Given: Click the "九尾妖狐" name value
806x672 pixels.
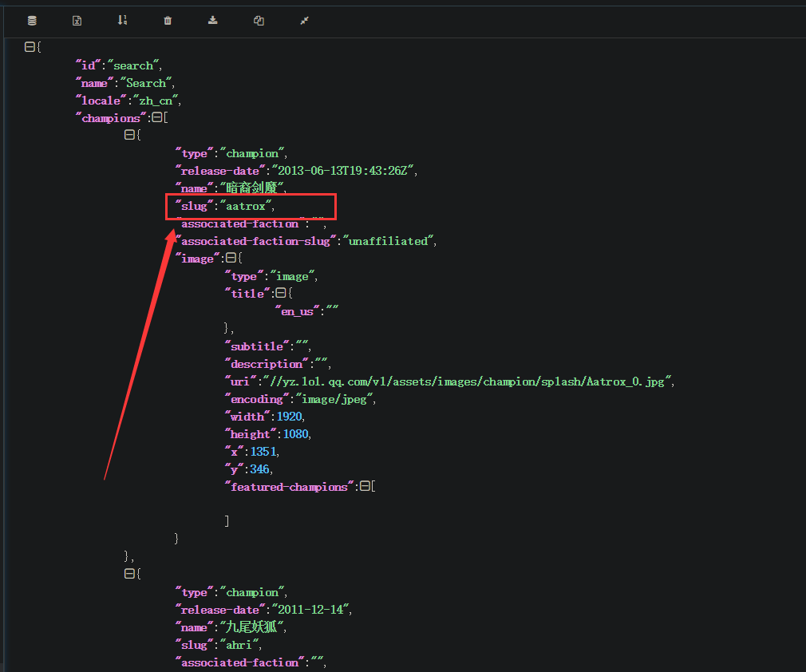Looking at the screenshot, I should [x=252, y=627].
